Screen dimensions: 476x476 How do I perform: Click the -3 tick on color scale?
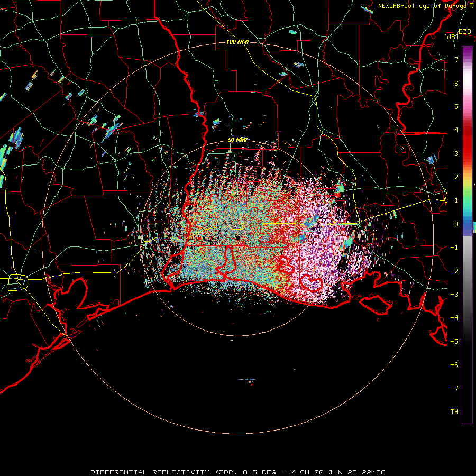[x=454, y=295]
